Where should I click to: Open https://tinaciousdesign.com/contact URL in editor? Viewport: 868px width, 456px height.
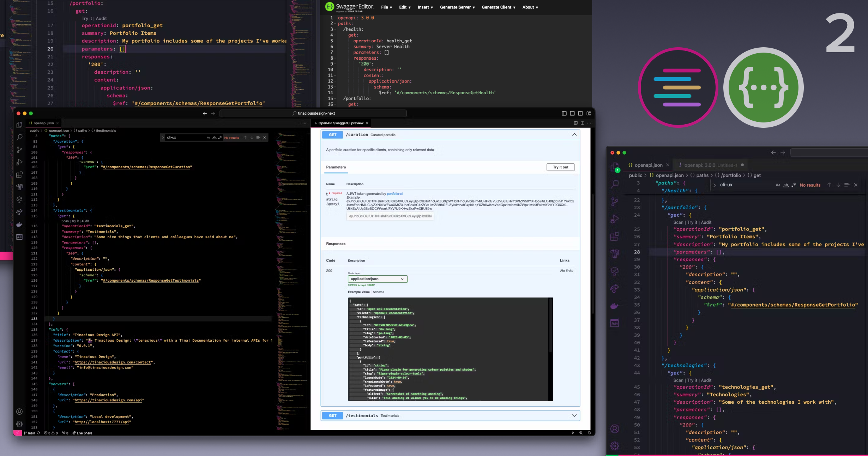[113, 362]
